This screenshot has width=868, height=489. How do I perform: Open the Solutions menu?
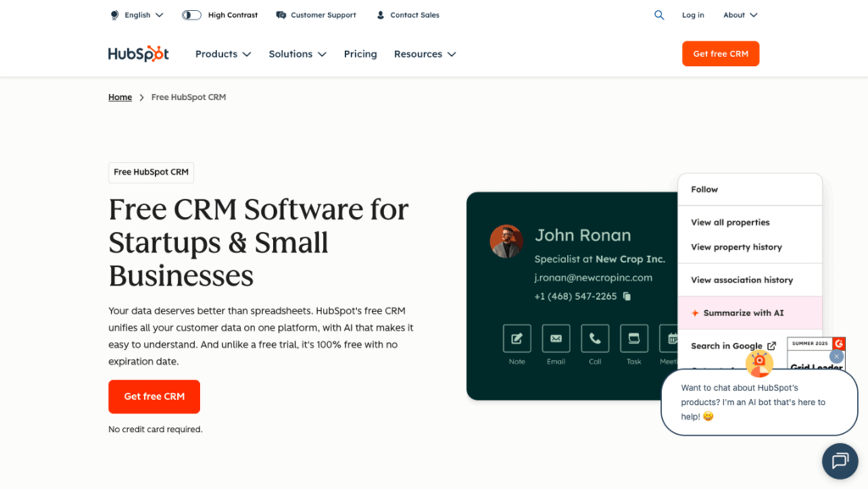pos(297,54)
